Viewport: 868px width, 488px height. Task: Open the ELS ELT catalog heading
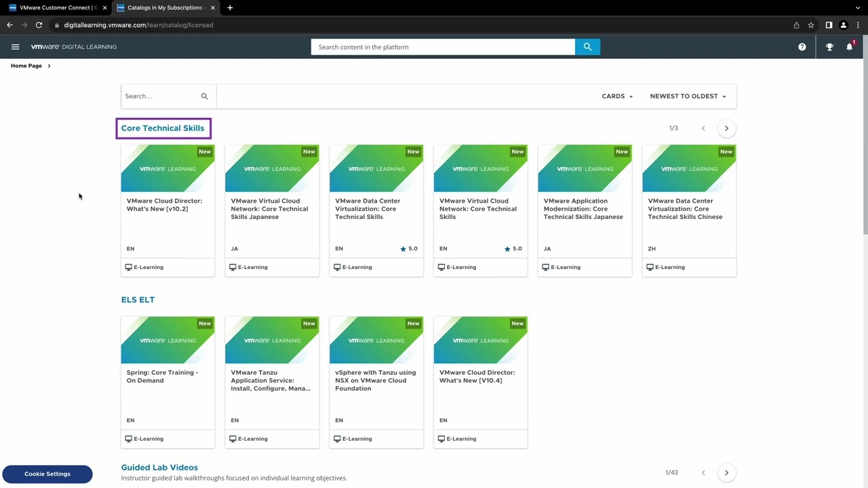[138, 300]
